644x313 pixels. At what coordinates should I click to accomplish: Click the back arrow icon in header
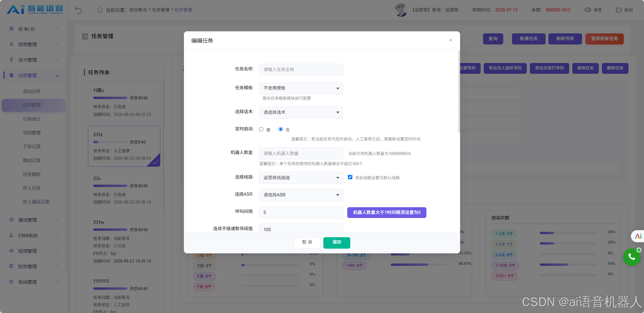click(78, 10)
